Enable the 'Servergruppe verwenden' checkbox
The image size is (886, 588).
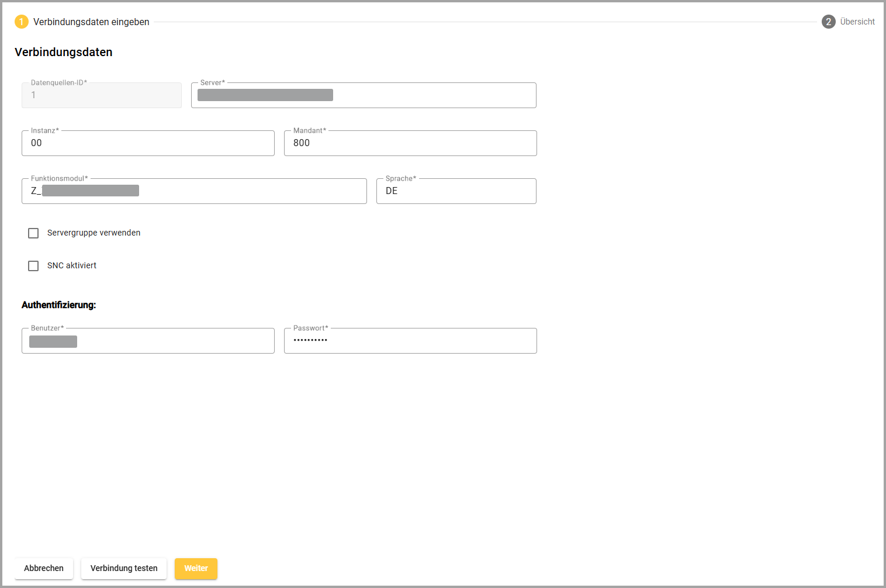point(33,233)
